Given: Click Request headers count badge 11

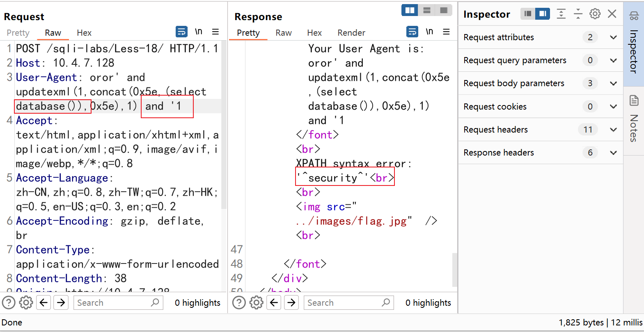Looking at the screenshot, I should point(588,130).
